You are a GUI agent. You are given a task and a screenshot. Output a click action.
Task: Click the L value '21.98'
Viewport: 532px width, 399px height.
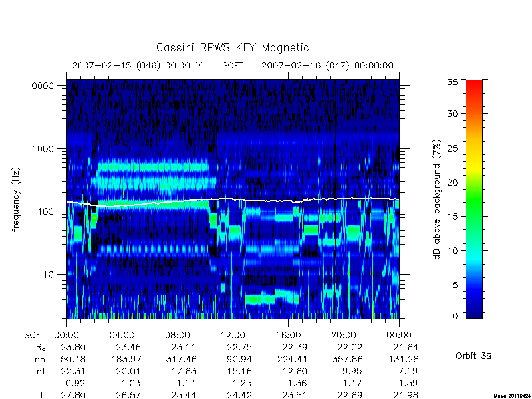click(406, 395)
